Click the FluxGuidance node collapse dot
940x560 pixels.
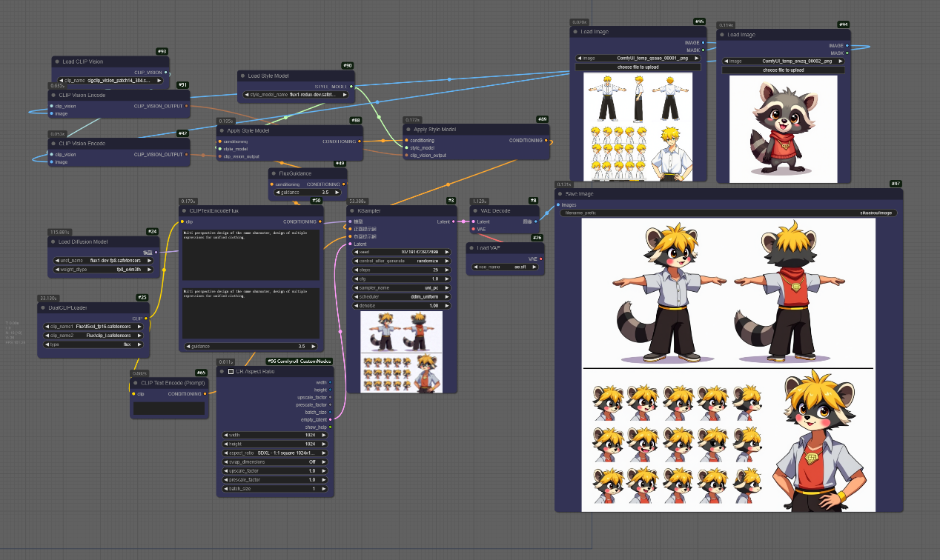(273, 173)
